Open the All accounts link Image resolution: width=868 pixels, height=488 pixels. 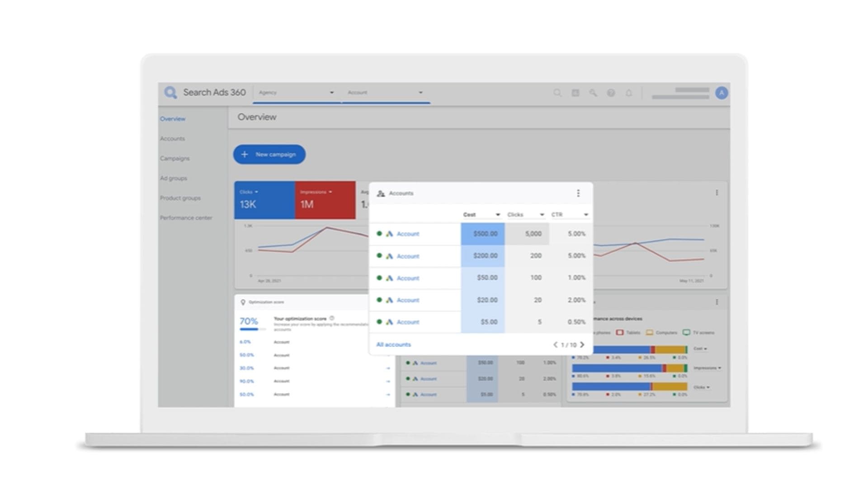[x=393, y=345]
